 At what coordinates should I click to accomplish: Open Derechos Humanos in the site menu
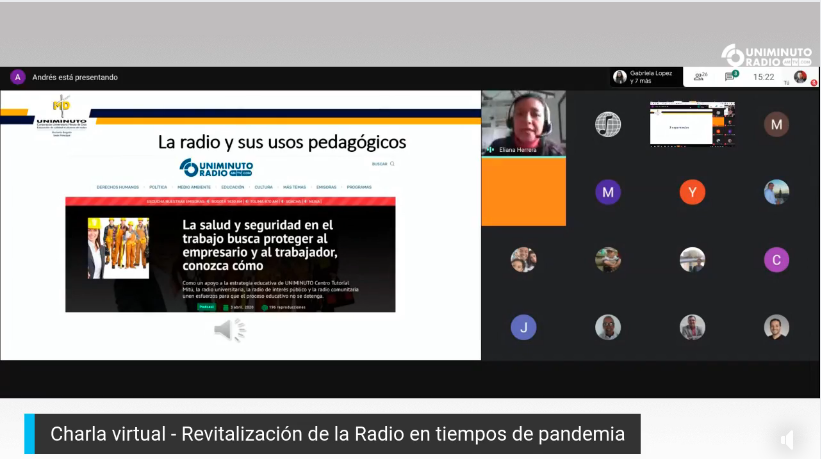[118, 187]
